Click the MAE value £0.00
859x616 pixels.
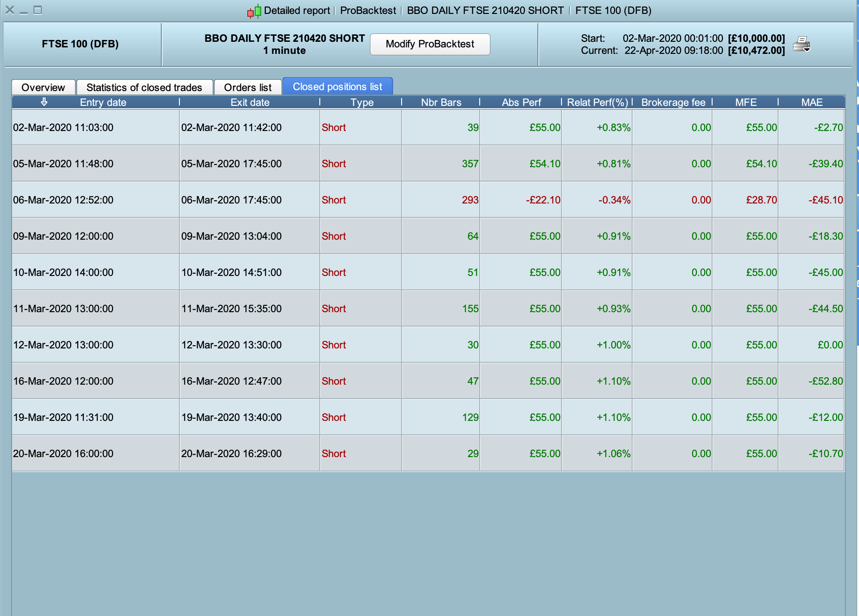[830, 345]
